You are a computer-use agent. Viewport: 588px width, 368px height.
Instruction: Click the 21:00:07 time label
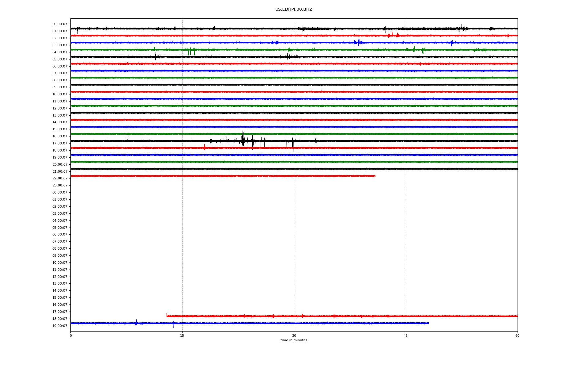pyautogui.click(x=60, y=171)
